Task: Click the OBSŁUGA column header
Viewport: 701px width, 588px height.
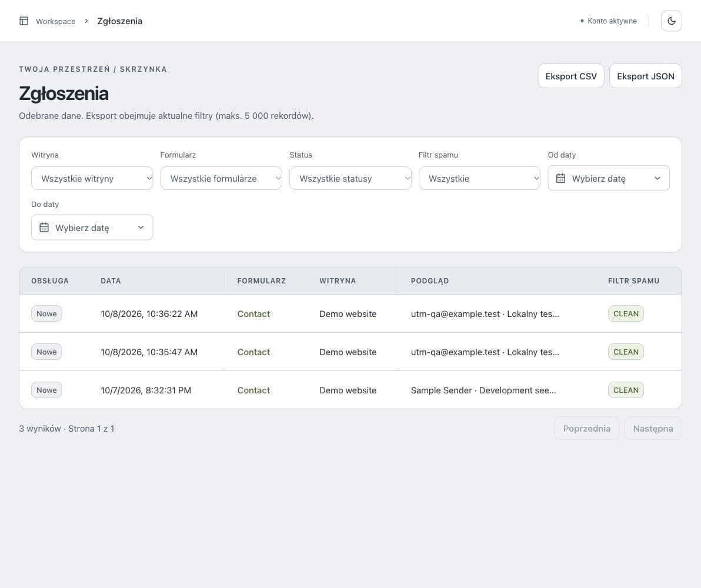Action: pyautogui.click(x=50, y=281)
